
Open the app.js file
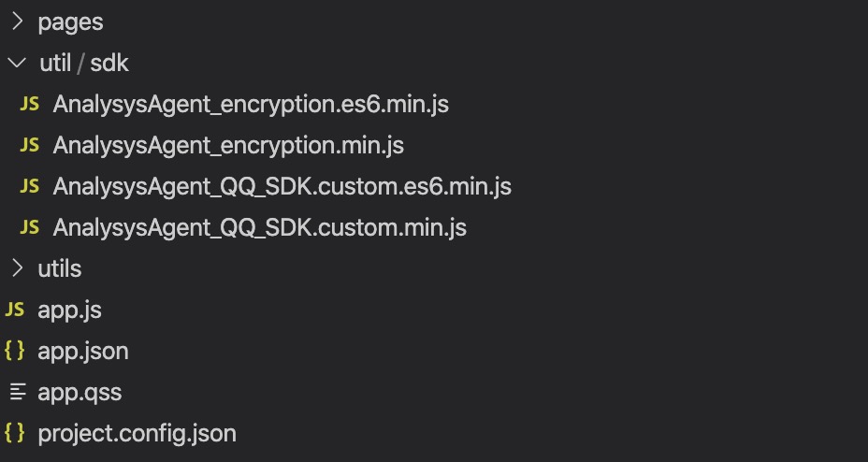70,310
